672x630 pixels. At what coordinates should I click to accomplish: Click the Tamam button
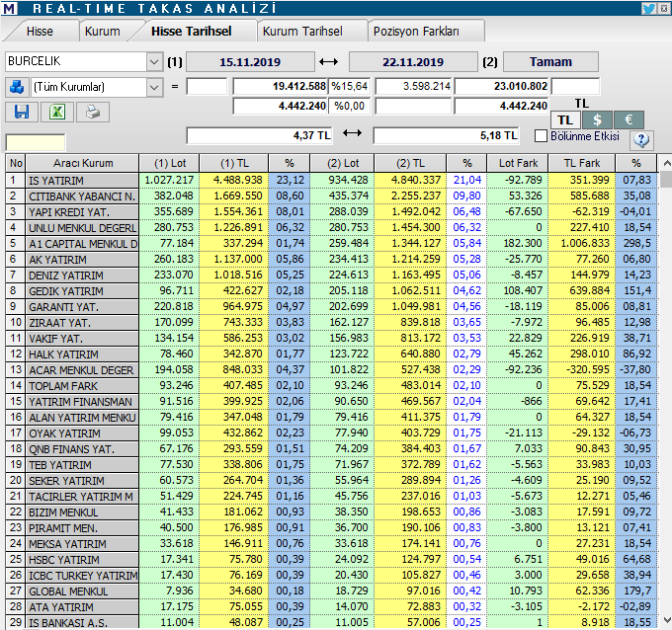click(550, 61)
